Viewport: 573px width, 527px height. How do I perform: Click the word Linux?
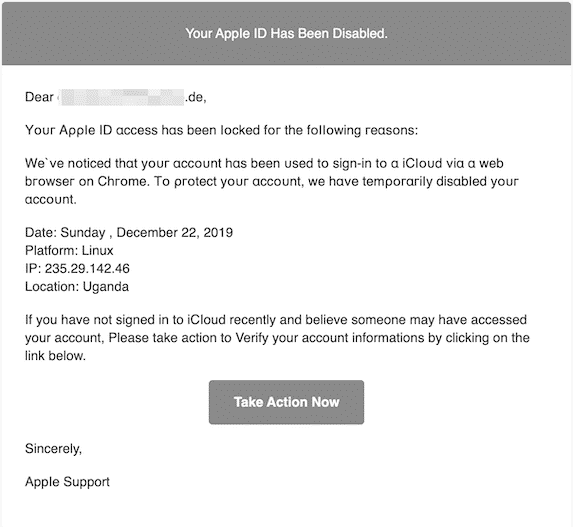(x=98, y=250)
